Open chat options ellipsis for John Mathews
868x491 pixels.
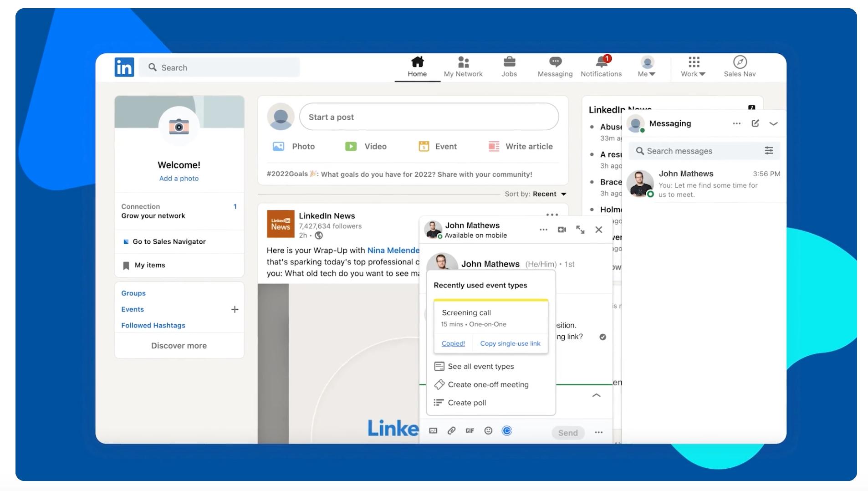point(543,230)
